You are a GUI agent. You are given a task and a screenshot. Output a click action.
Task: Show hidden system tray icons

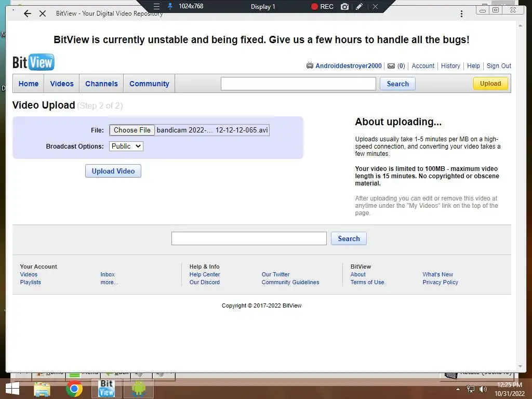point(458,389)
